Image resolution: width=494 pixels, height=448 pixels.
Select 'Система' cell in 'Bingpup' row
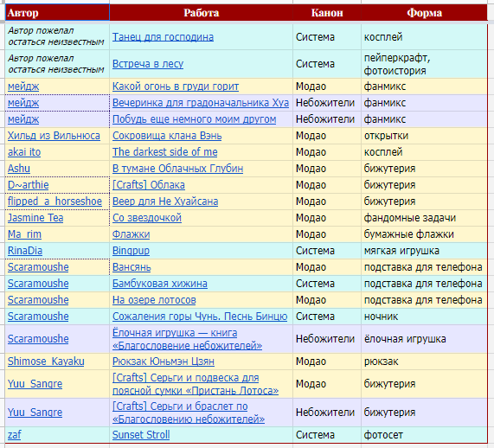click(327, 251)
